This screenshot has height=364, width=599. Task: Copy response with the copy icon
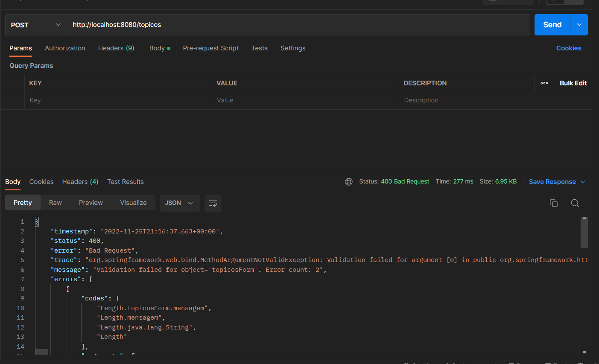point(554,203)
